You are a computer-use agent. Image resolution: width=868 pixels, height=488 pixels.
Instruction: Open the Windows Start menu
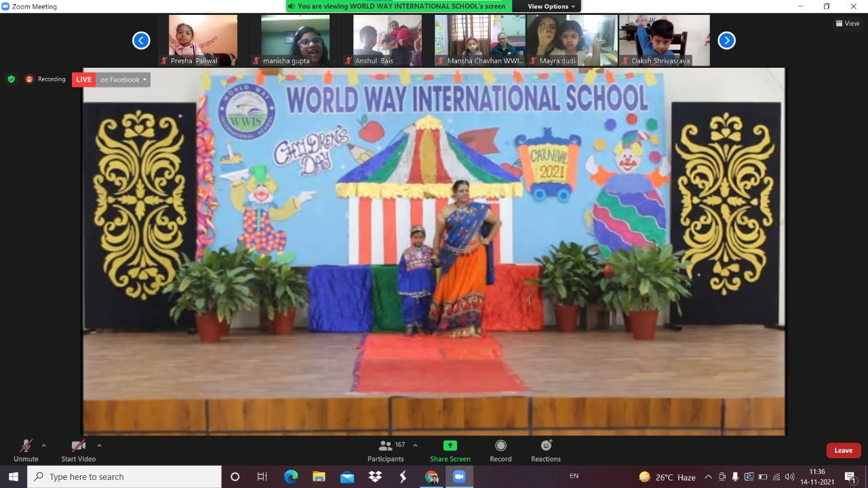tap(14, 477)
